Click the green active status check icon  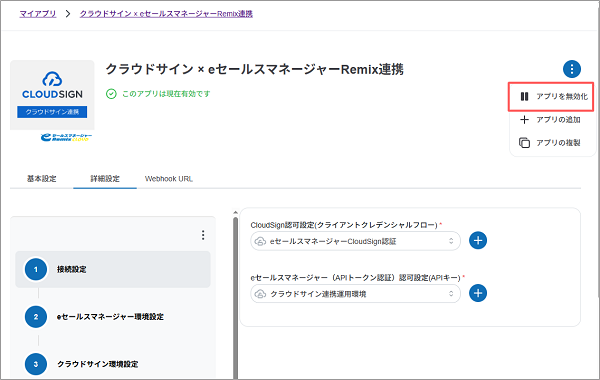tap(111, 94)
